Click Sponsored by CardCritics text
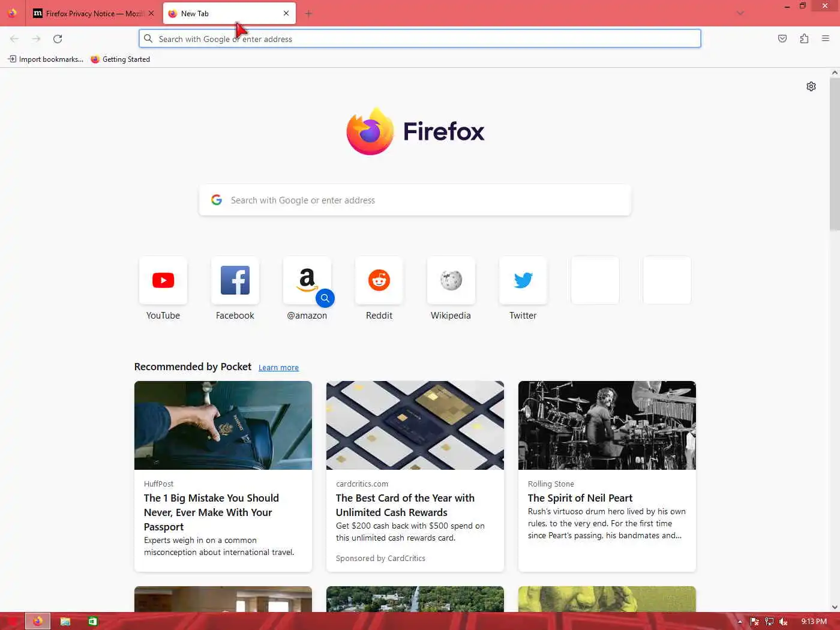 [x=380, y=559]
